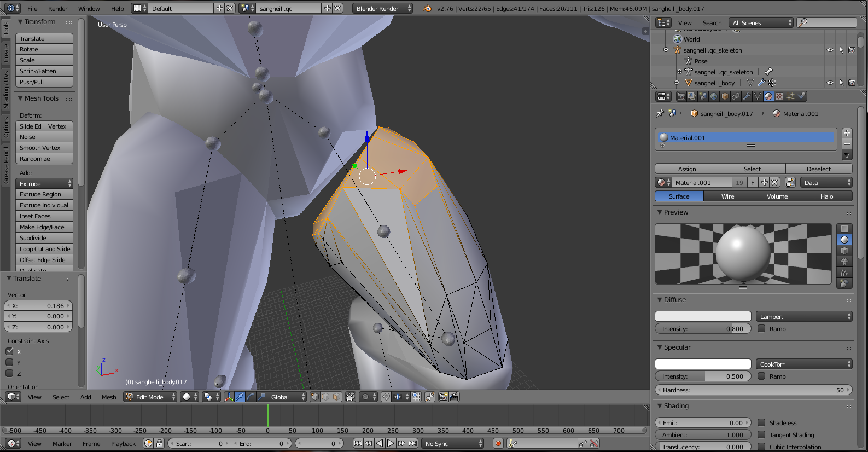
Task: Open the Modifiers wrench tab in Properties
Action: coord(747,96)
